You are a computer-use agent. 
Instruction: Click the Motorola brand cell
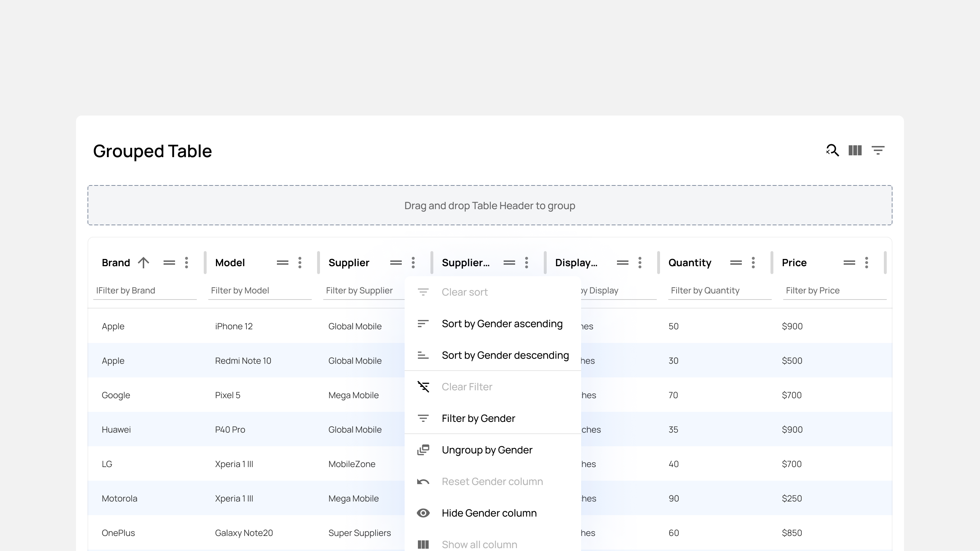pyautogui.click(x=119, y=499)
